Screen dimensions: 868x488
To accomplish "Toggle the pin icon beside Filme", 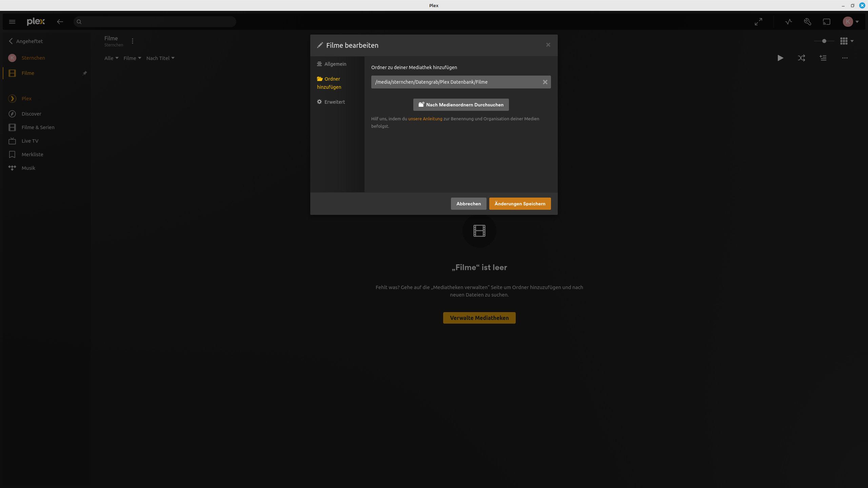I will [85, 73].
